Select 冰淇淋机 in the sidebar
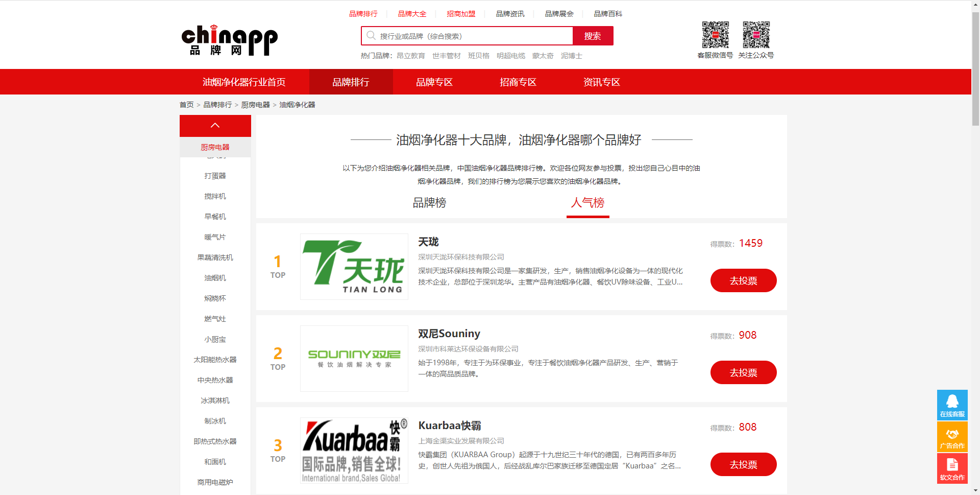The image size is (980, 495). pyautogui.click(x=215, y=400)
